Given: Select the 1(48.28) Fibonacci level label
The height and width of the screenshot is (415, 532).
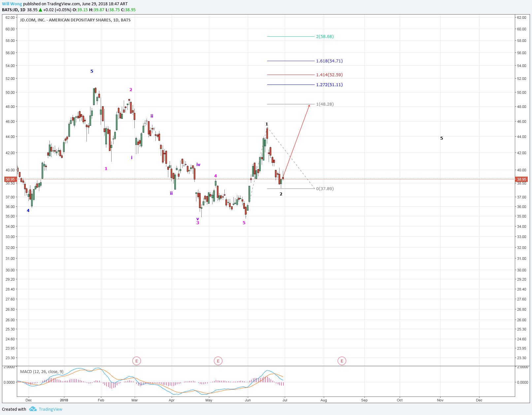Looking at the screenshot, I should [x=325, y=104].
